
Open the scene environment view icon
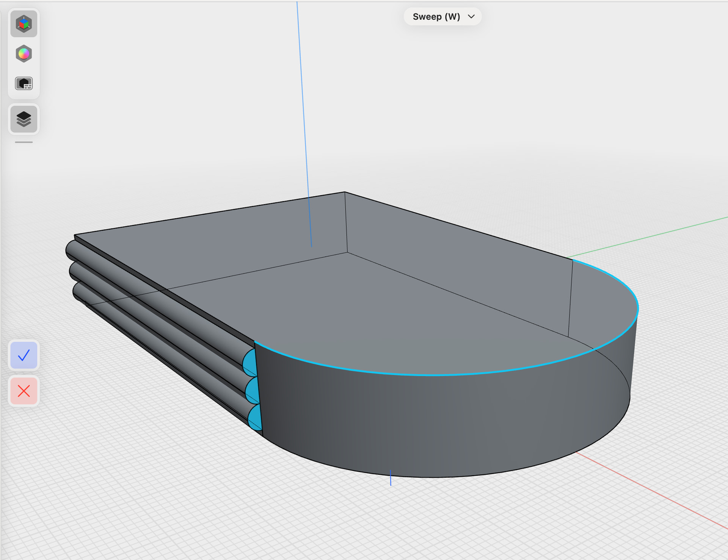(24, 83)
